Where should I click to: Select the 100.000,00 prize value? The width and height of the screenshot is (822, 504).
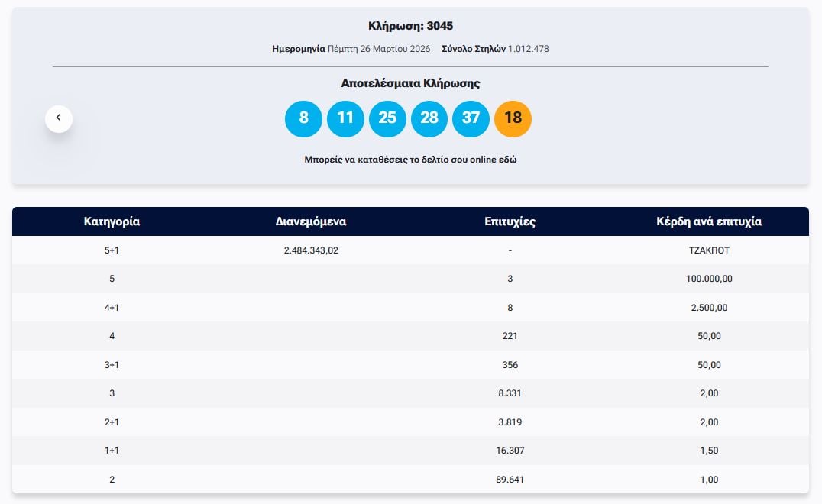[709, 279]
